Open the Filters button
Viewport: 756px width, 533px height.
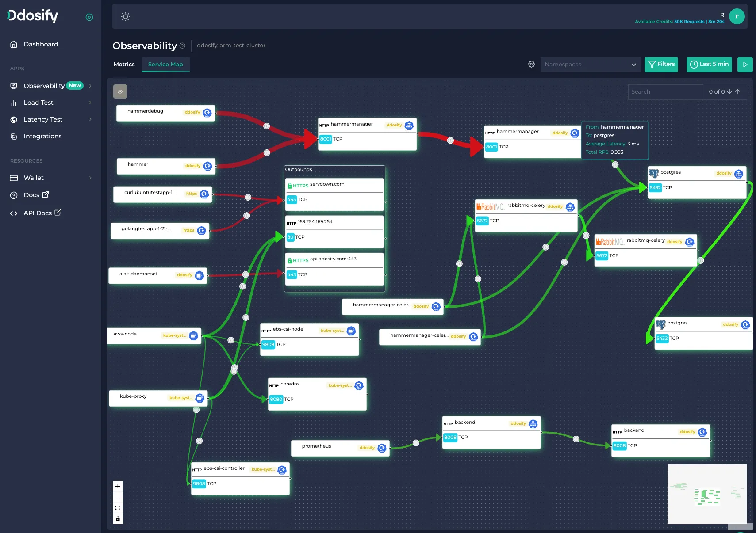pos(661,65)
